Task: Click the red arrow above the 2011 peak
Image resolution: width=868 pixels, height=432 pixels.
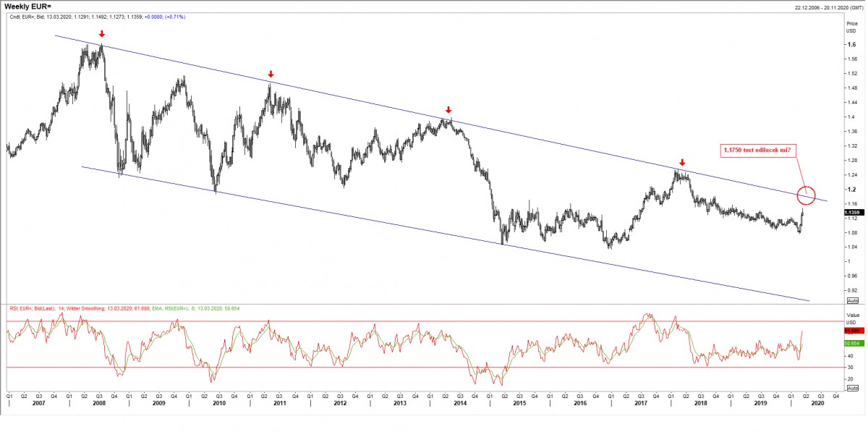Action: point(271,74)
